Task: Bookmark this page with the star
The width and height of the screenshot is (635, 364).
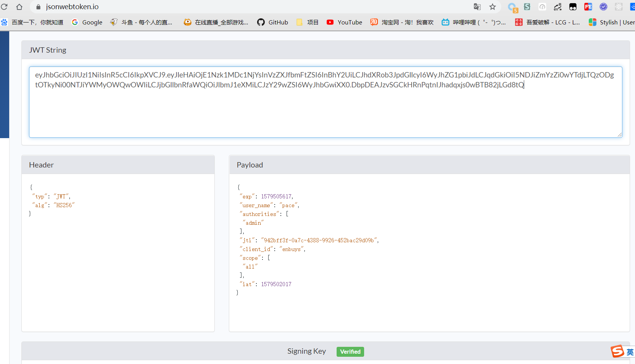Action: [x=492, y=6]
